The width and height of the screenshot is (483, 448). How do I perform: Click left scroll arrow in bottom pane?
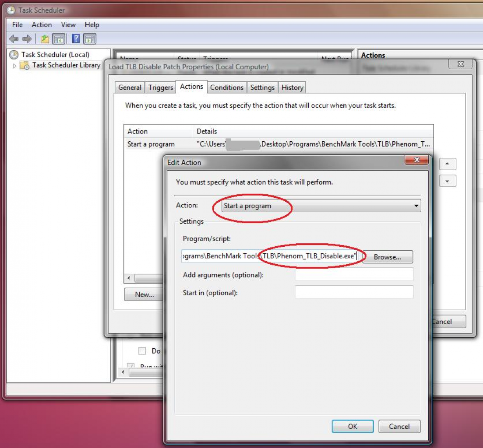(123, 372)
